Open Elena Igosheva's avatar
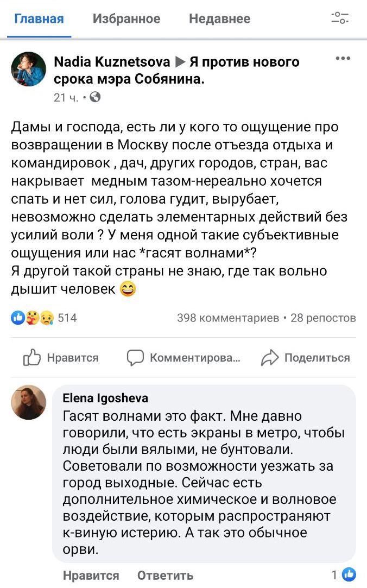Screen dimensions: 367x588 click(29, 402)
